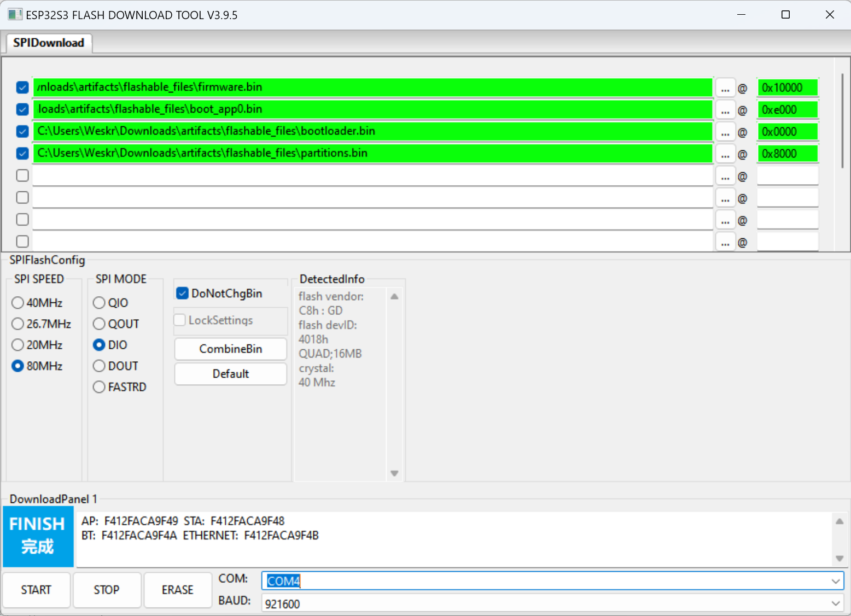Click the bootloader.bin file path field
This screenshot has width=851, height=616.
373,131
